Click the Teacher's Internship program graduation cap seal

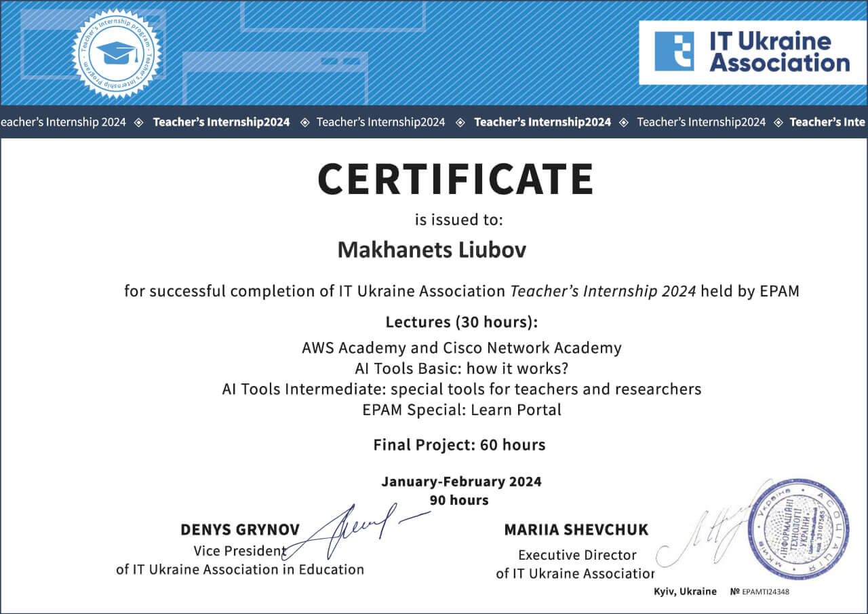[117, 52]
